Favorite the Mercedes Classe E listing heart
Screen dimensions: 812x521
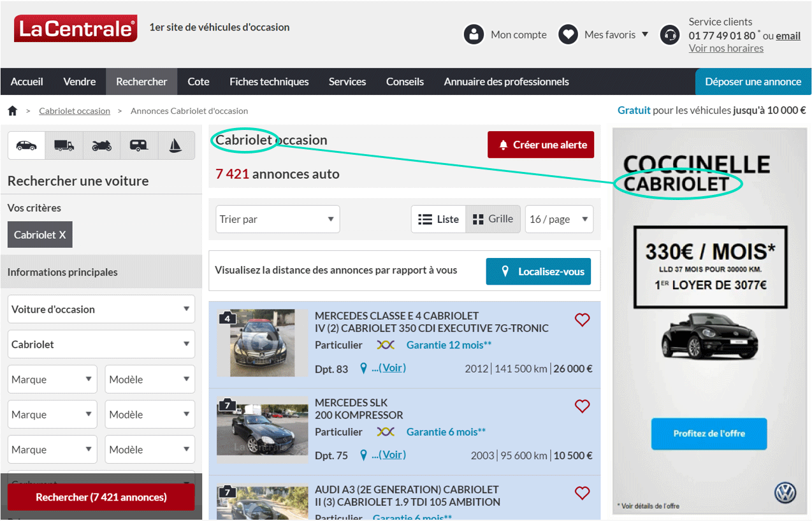click(x=582, y=320)
